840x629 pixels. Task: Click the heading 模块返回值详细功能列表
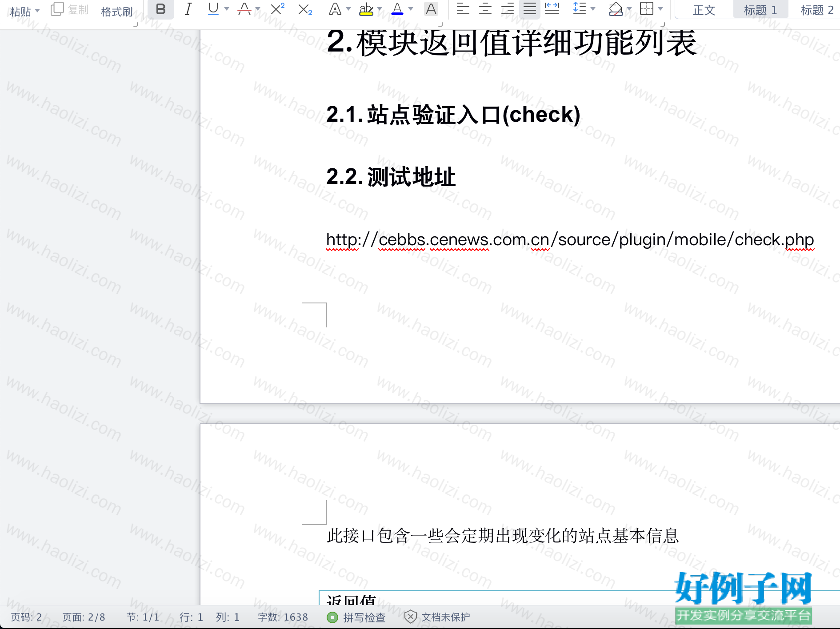tap(526, 43)
